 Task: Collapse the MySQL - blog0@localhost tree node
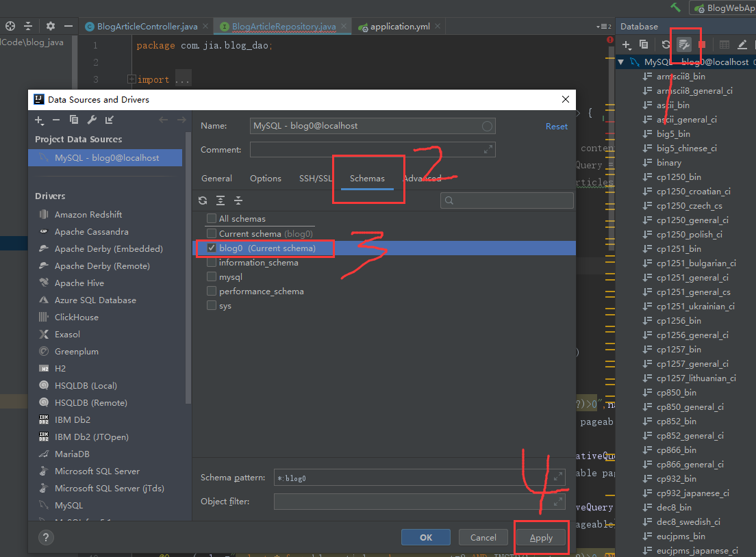(x=621, y=62)
